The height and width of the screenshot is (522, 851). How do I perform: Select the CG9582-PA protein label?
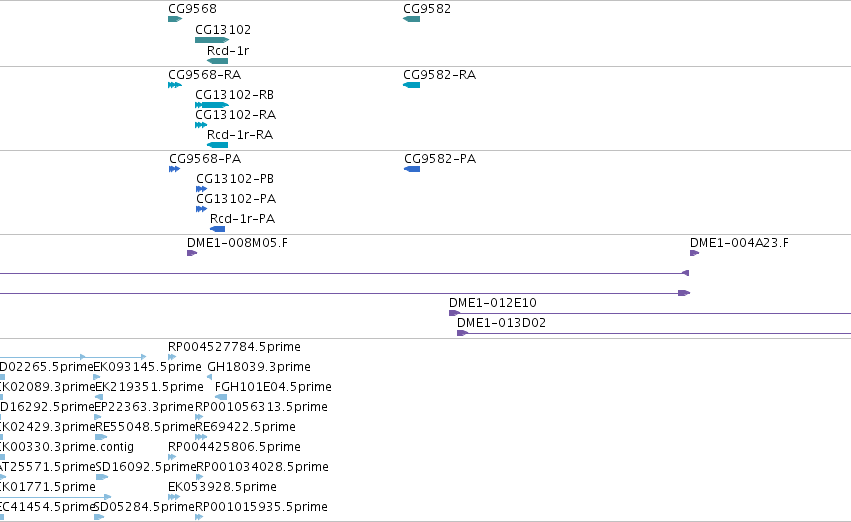pos(440,159)
